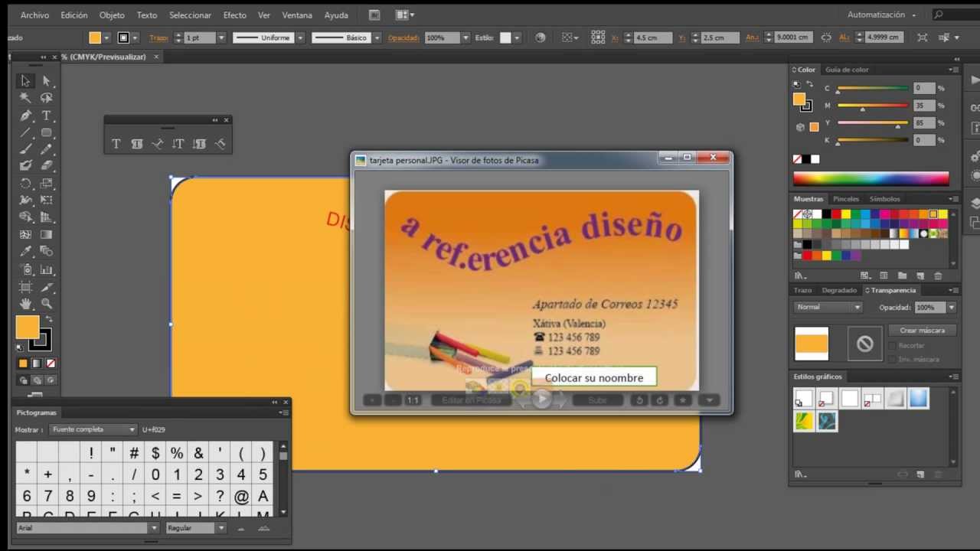The image size is (980, 551).
Task: Click the CMYK color spectrum bar
Action: coord(871,179)
